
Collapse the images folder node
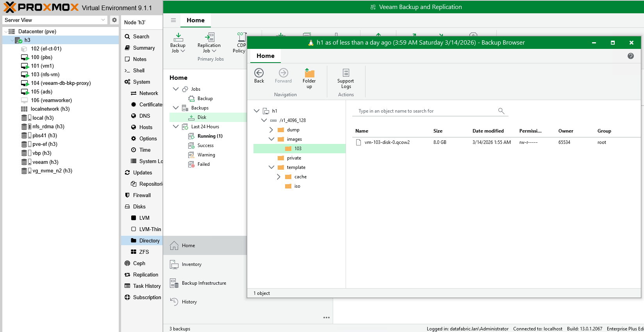[271, 139]
